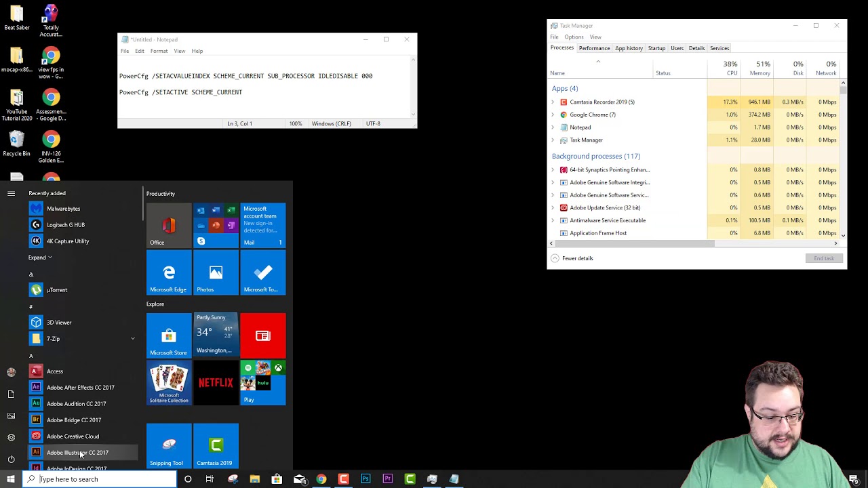Image resolution: width=868 pixels, height=488 pixels.
Task: Open Google Chrome from the taskbar
Action: click(x=321, y=479)
